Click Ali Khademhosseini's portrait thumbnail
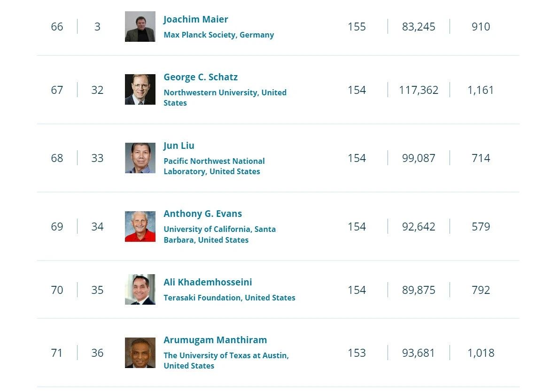 point(140,289)
